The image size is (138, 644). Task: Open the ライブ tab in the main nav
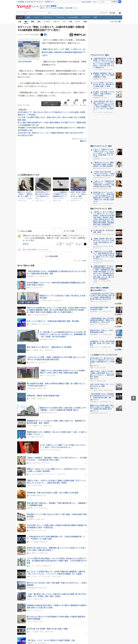point(37,17)
